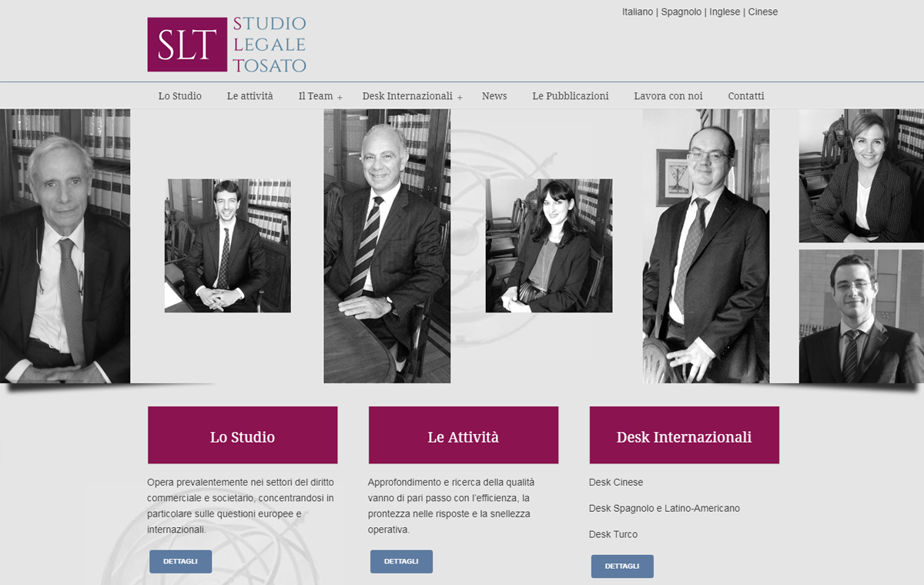Switch site language to Spagnolo
924x585 pixels.
681,12
